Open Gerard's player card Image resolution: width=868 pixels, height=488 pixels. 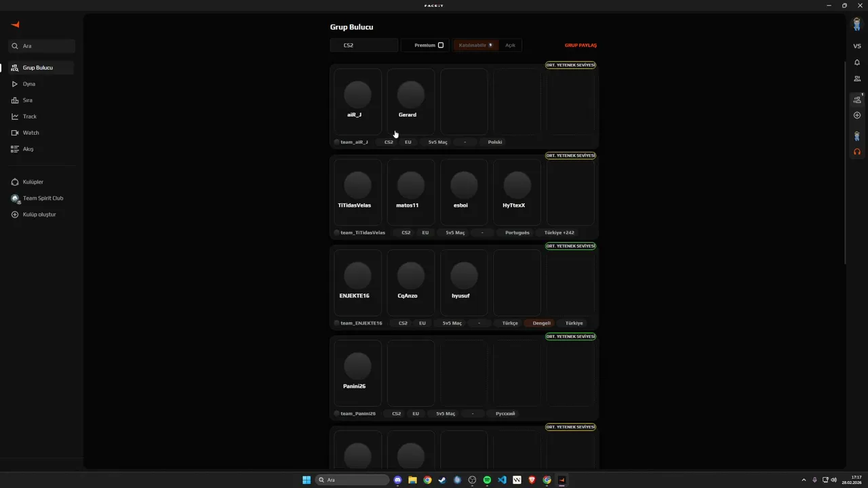pyautogui.click(x=410, y=101)
